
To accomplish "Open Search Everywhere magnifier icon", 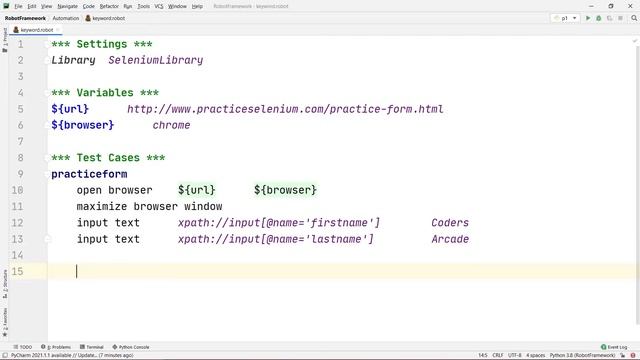I will (x=634, y=18).
